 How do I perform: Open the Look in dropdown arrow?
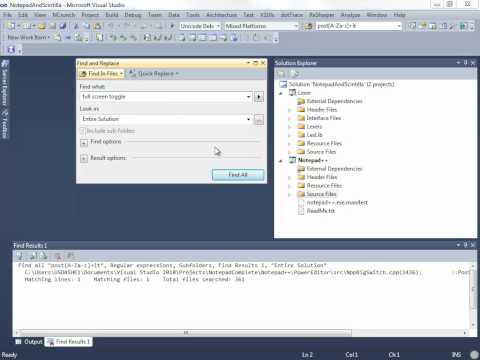click(x=248, y=119)
